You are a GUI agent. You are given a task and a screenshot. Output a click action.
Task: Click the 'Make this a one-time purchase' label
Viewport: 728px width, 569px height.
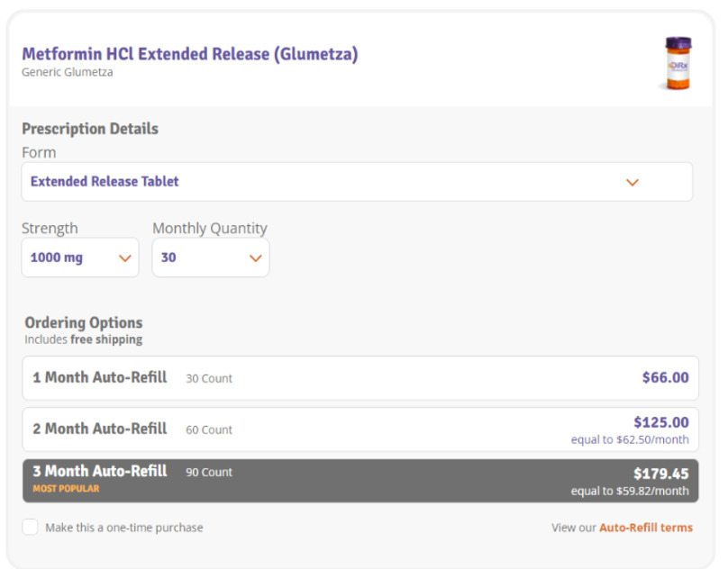point(124,528)
